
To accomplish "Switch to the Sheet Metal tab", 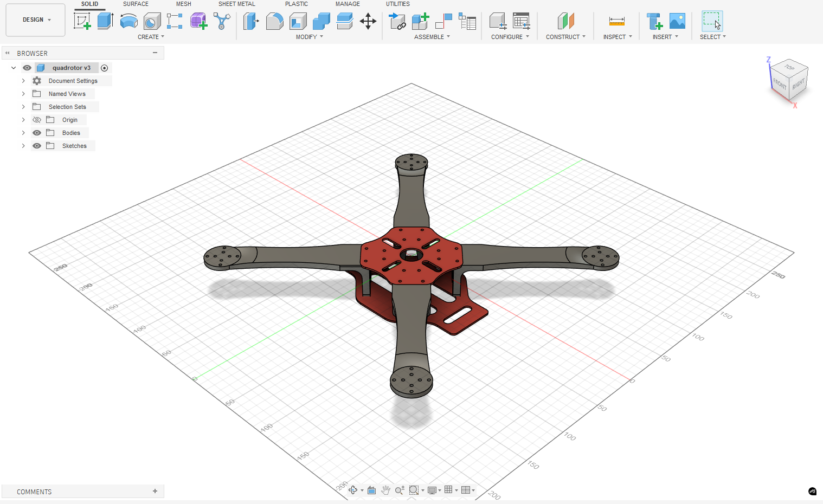I will tap(237, 4).
